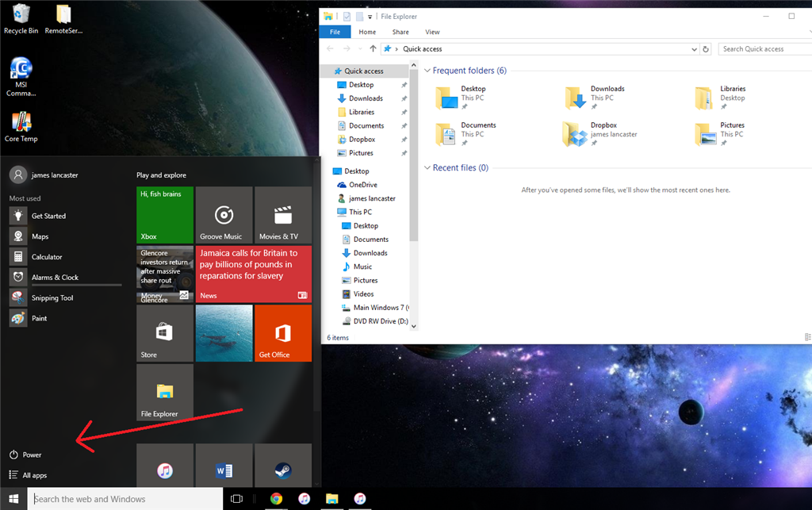Open the File Explorer tile in Start

coord(165,392)
